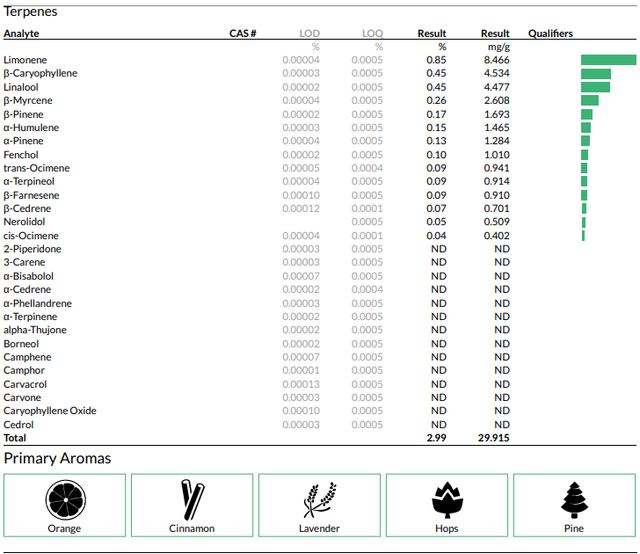Image resolution: width=640 pixels, height=554 pixels.
Task: Select the Caryophyllene Oxide analyte name
Action: 50,411
